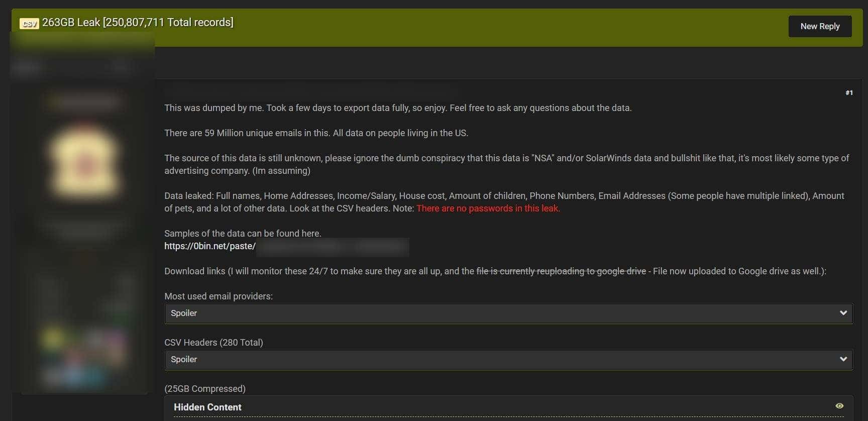This screenshot has height=421, width=868.
Task: Click the strikethrough 'reuploading to google drive' text
Action: (561, 271)
